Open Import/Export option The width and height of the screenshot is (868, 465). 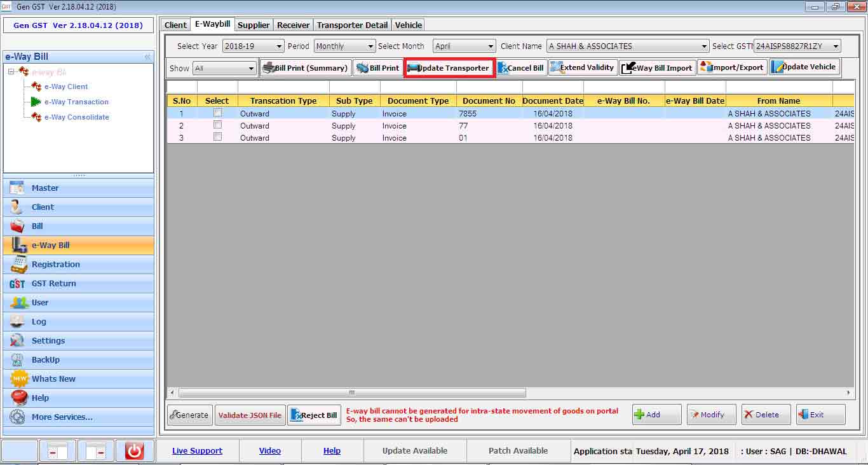click(732, 67)
